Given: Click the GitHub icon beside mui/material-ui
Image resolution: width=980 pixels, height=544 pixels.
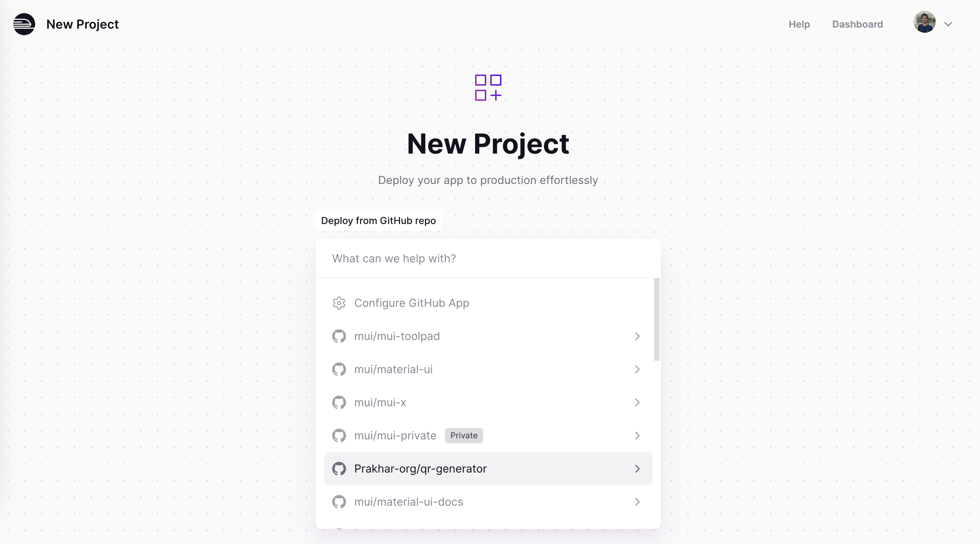Looking at the screenshot, I should tap(339, 369).
